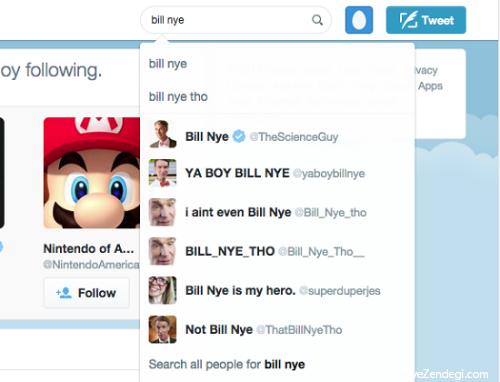The width and height of the screenshot is (500, 382).
Task: Open the BILL_NYE_THO account result
Action: pyautogui.click(x=277, y=251)
